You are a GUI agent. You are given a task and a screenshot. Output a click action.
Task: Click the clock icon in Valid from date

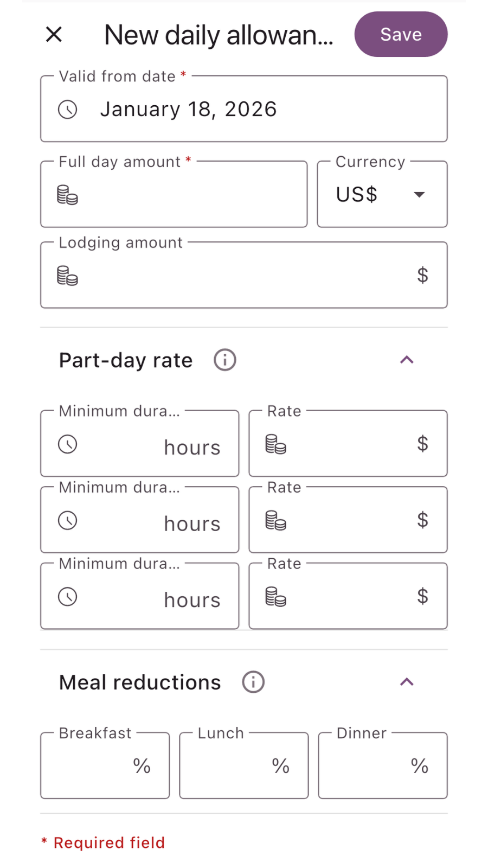click(x=68, y=110)
